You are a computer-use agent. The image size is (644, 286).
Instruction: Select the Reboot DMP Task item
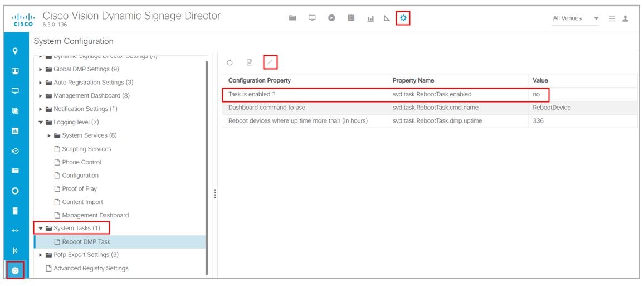pyautogui.click(x=120, y=241)
